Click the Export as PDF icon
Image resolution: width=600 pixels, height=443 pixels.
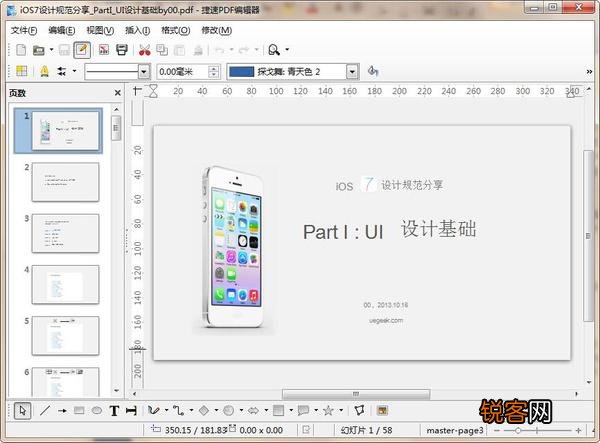point(104,50)
